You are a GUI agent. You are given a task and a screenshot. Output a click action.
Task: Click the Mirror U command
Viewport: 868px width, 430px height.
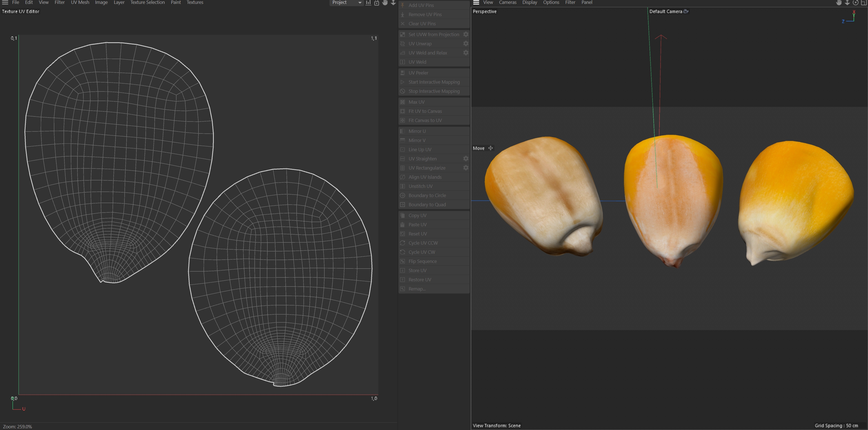click(x=417, y=131)
